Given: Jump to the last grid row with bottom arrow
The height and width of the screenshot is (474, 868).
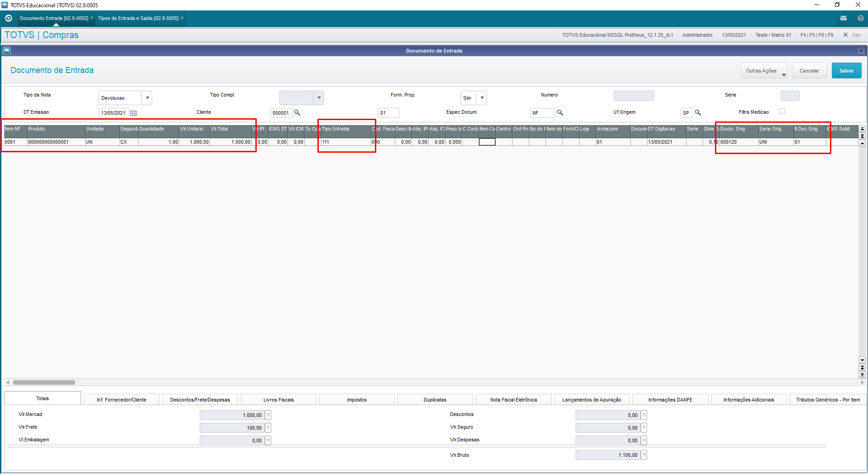Looking at the screenshot, I should point(862,375).
